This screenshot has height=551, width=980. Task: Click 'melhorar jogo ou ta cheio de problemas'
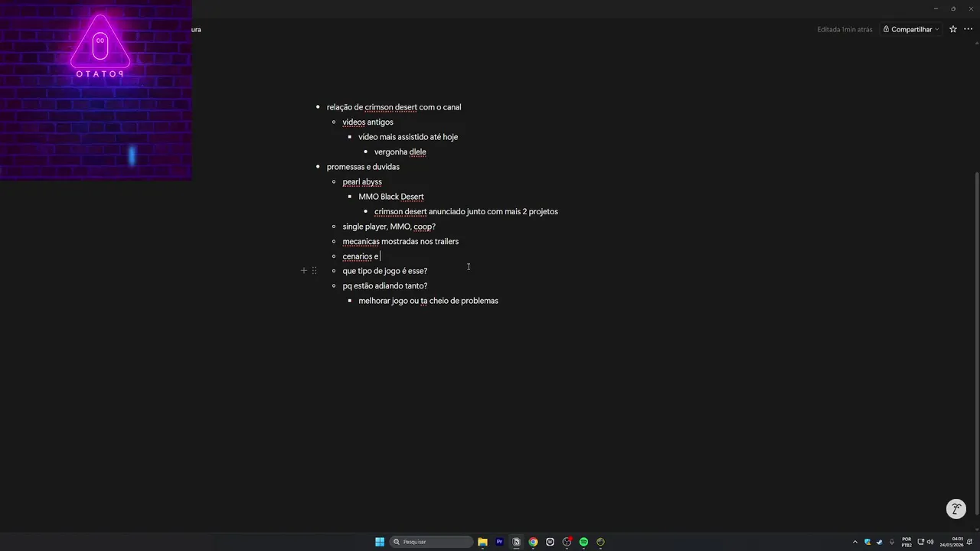428,301
